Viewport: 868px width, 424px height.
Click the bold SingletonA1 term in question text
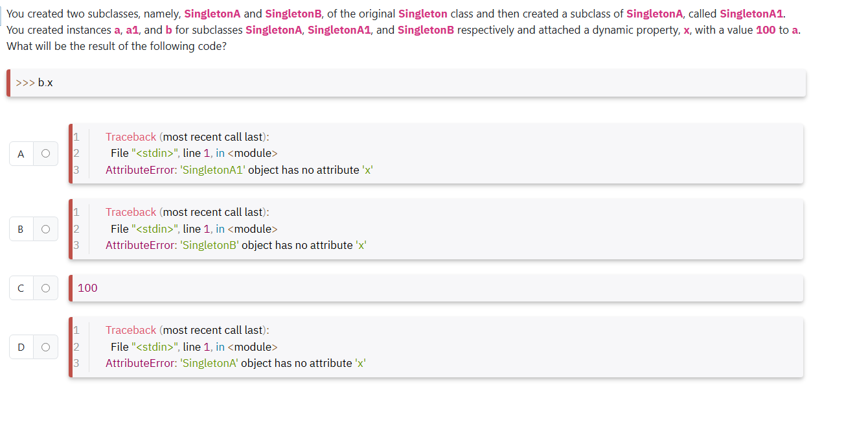(x=751, y=14)
